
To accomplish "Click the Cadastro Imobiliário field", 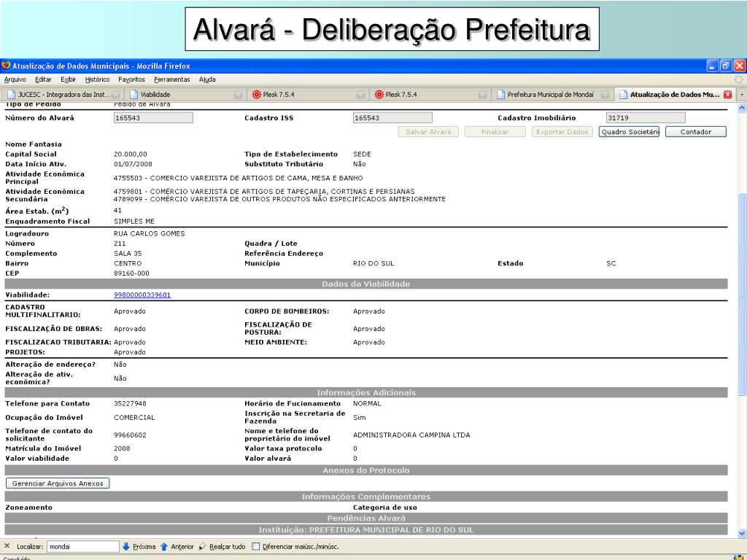I will click(x=646, y=117).
